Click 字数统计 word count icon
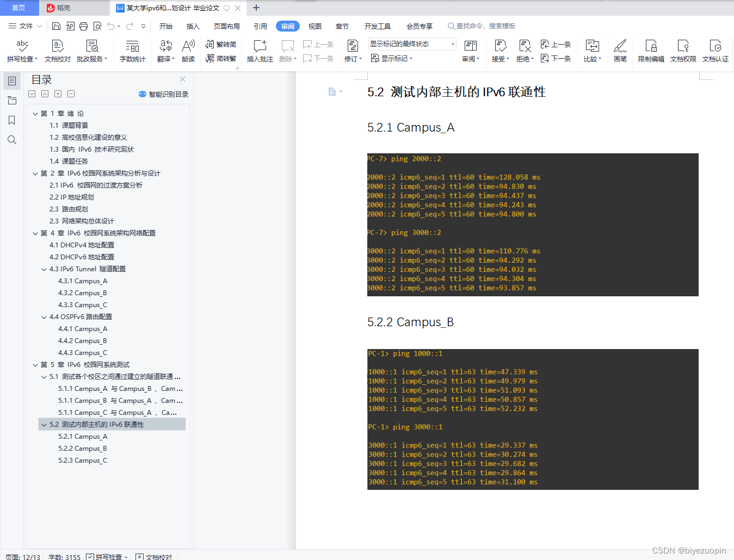734x560 pixels. (x=133, y=51)
